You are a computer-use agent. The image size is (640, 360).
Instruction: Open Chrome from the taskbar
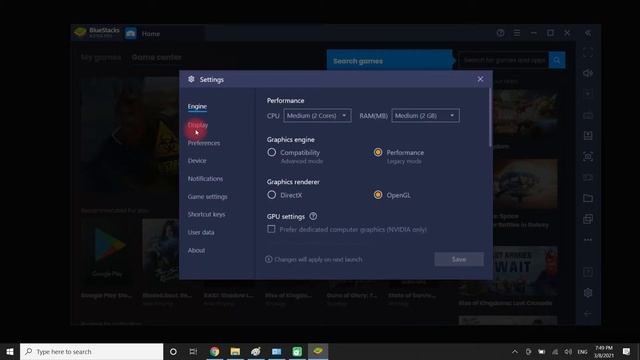coord(214,351)
